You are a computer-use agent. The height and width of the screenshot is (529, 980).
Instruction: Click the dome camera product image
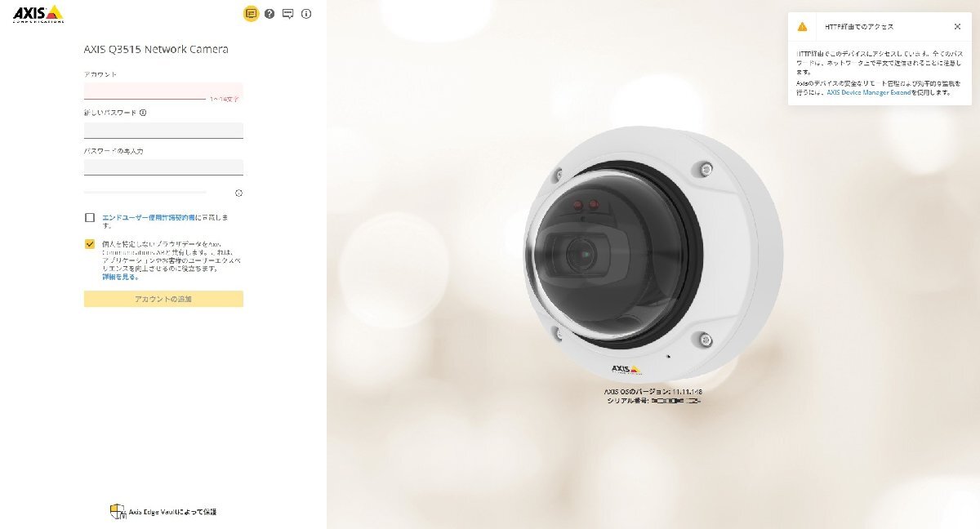pos(653,253)
